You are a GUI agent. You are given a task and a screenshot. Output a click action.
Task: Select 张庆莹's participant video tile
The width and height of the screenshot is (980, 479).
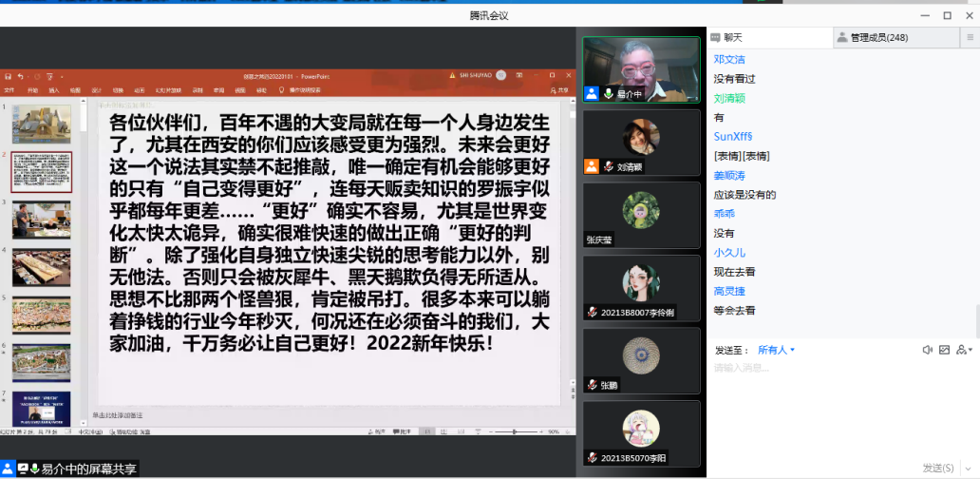point(641,215)
